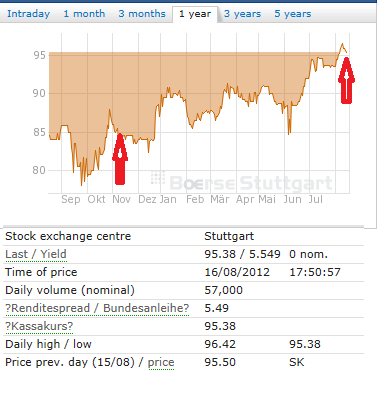The image size is (378, 400).
Task: Click the red arrow near chart end
Action: point(347,80)
